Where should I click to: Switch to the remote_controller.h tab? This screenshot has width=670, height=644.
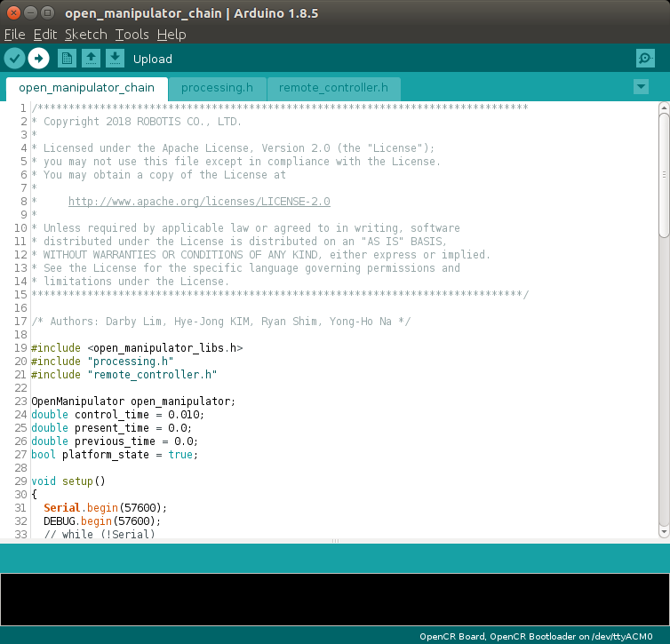click(333, 88)
